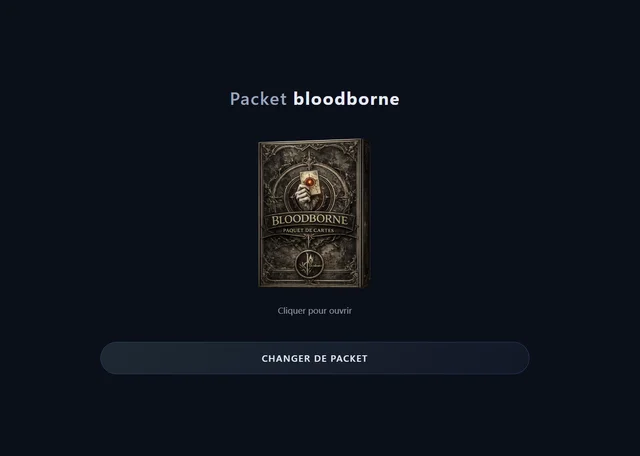This screenshot has width=640, height=456.
Task: Click the word 'ouvrir' under the pack
Action: click(340, 311)
